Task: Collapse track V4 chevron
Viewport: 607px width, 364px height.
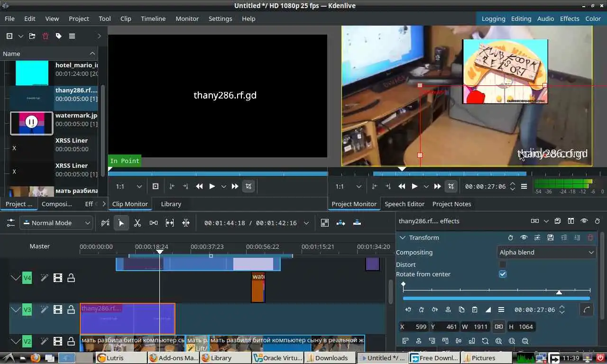Action: [x=15, y=278]
